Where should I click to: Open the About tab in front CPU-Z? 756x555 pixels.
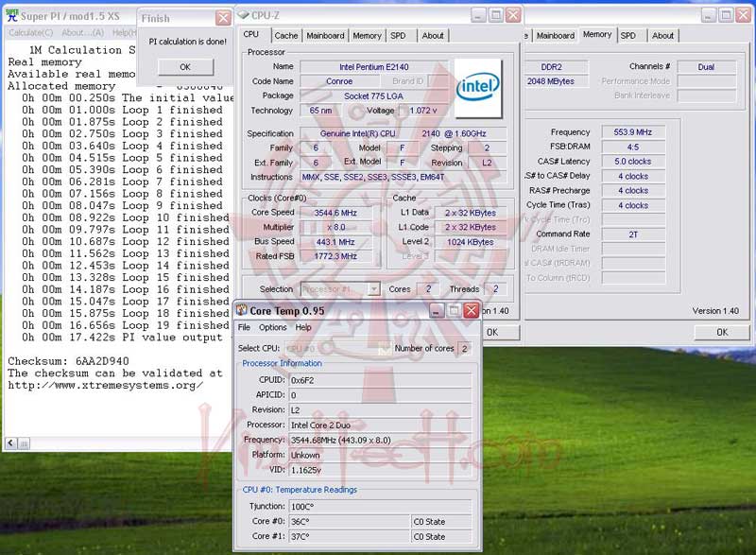click(433, 36)
